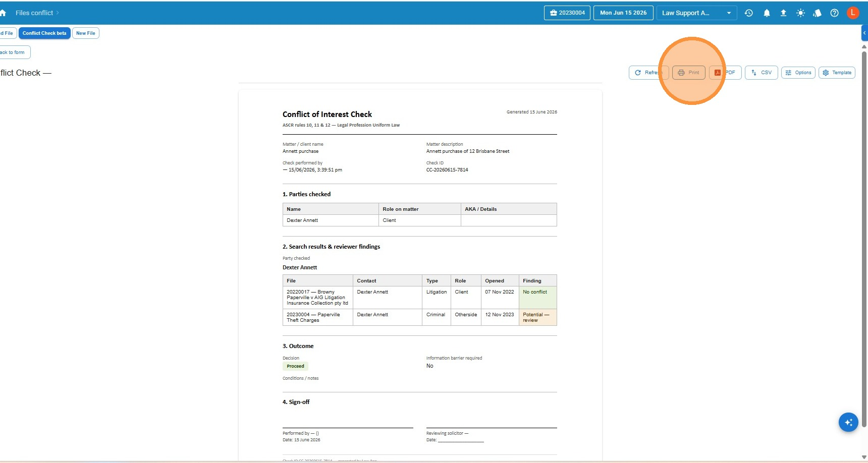The height and width of the screenshot is (463, 868).
Task: Expand the collapsed right side panel
Action: (864, 33)
